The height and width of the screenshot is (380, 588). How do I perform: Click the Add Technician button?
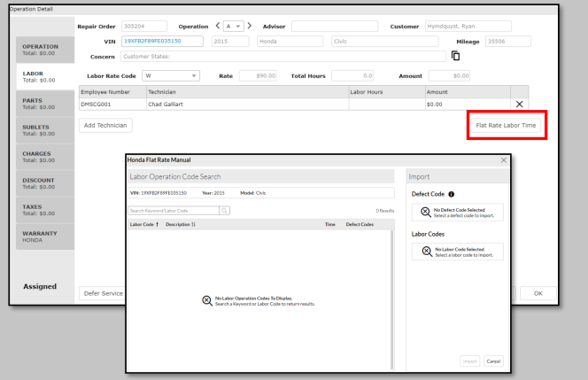click(x=105, y=125)
